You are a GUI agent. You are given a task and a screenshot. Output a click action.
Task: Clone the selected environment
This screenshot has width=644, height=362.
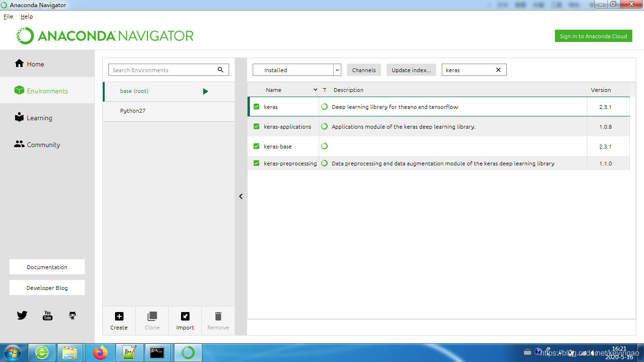point(152,321)
